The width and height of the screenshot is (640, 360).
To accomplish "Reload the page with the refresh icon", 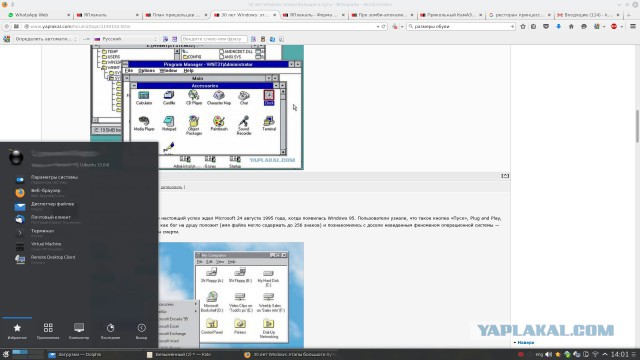I will 383,27.
